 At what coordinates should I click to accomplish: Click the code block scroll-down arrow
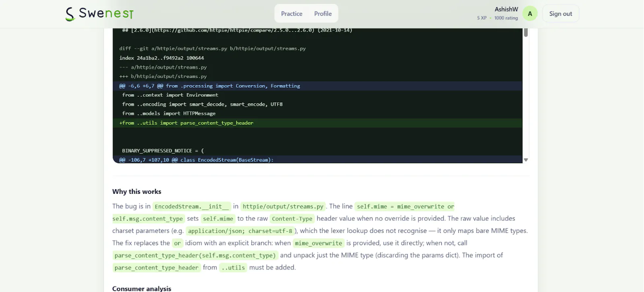coord(526,160)
